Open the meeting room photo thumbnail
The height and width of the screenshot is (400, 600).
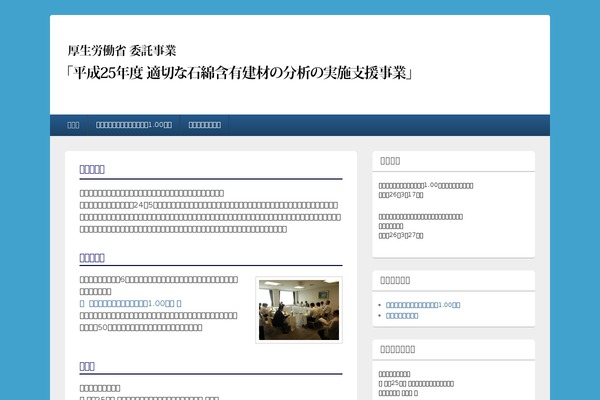coord(299,310)
